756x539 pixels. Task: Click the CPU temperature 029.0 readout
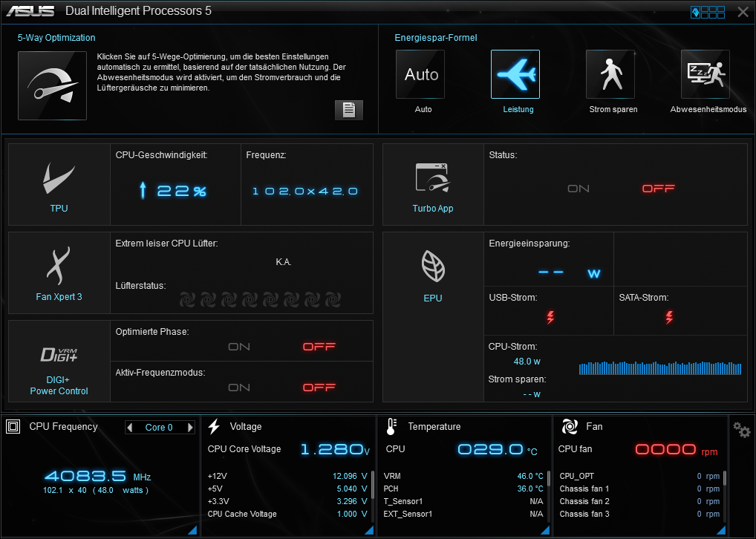[x=498, y=449]
